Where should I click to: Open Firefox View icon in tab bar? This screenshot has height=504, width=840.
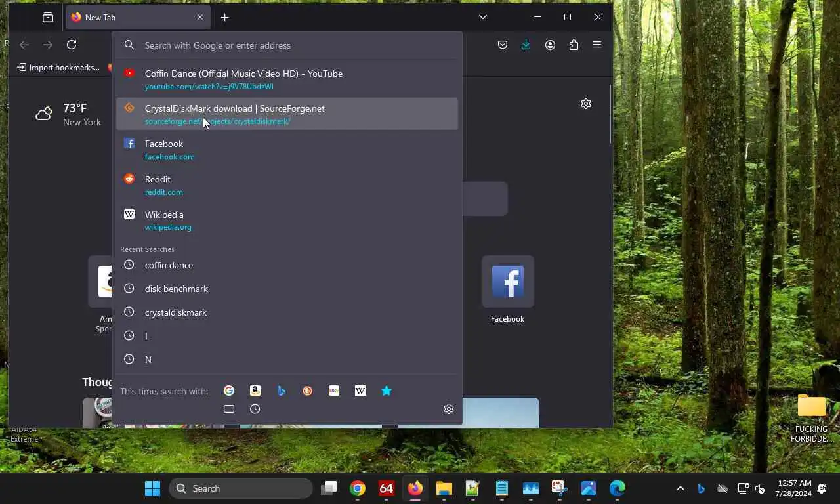[x=48, y=17]
